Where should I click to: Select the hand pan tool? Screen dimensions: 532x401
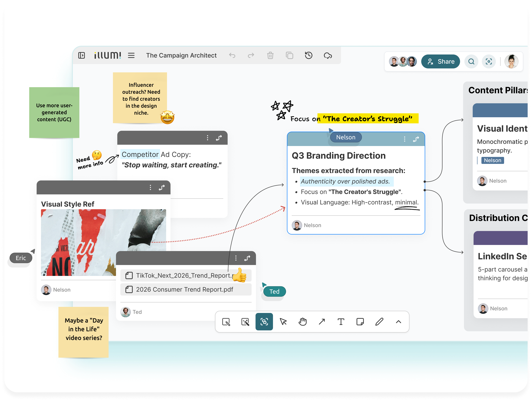pos(303,322)
